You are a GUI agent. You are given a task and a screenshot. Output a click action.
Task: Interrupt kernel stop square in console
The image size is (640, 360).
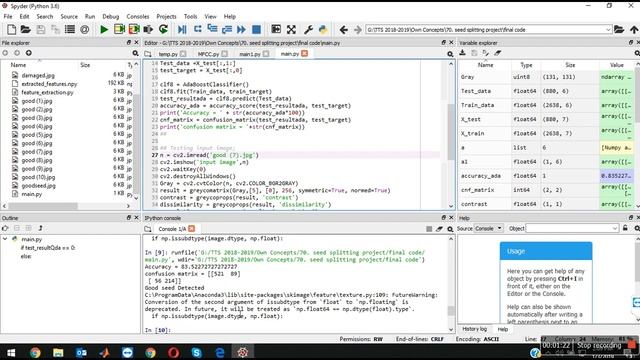tap(429, 229)
